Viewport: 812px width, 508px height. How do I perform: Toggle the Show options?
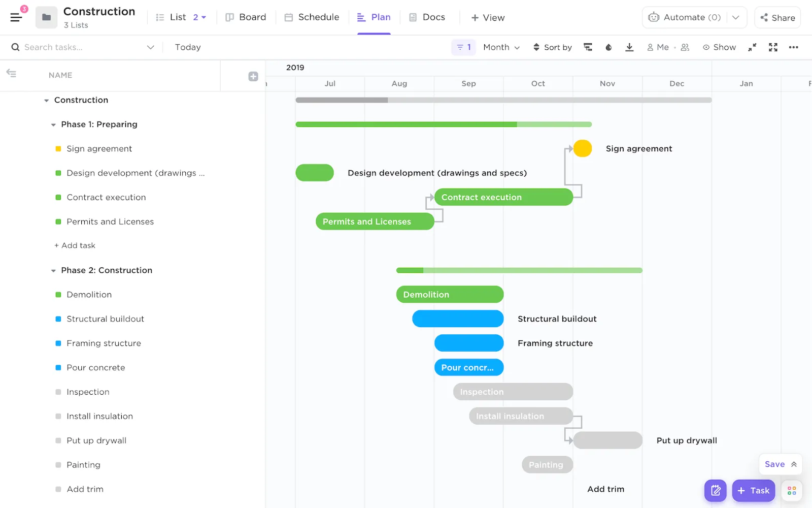(x=719, y=47)
